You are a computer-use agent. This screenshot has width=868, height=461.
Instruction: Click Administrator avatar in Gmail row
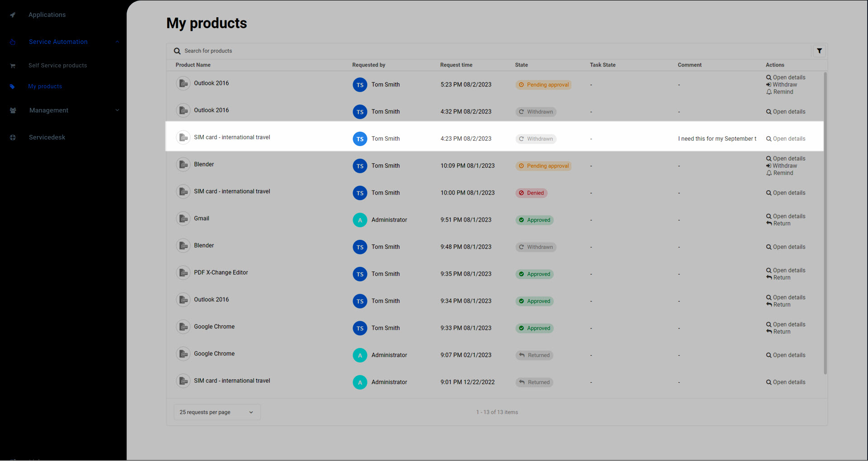point(360,220)
